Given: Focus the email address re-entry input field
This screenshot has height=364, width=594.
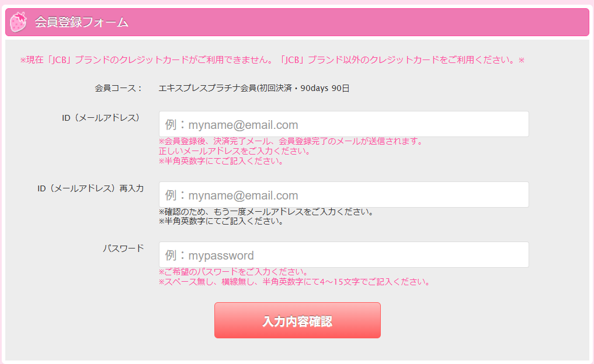Looking at the screenshot, I should (x=343, y=195).
